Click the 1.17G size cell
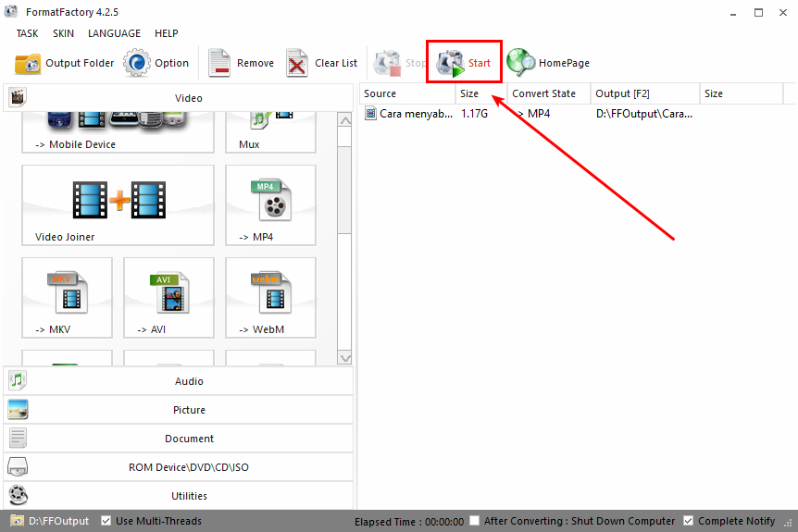798x532 pixels. tap(474, 114)
